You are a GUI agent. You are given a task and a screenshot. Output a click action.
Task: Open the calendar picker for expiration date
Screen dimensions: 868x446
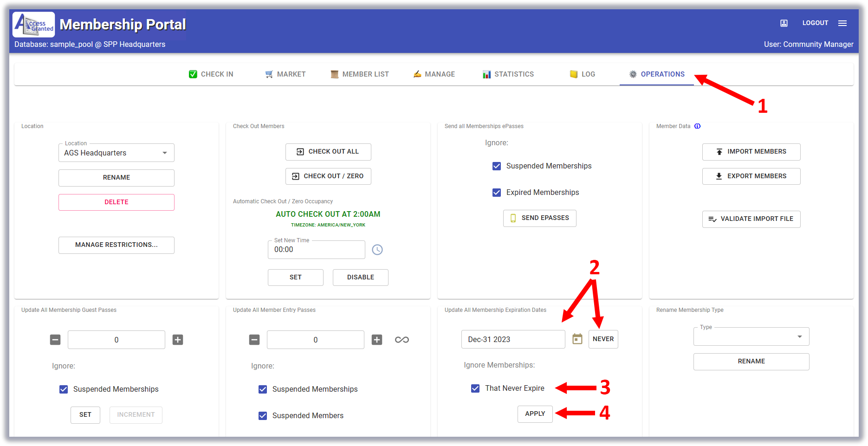(x=577, y=339)
